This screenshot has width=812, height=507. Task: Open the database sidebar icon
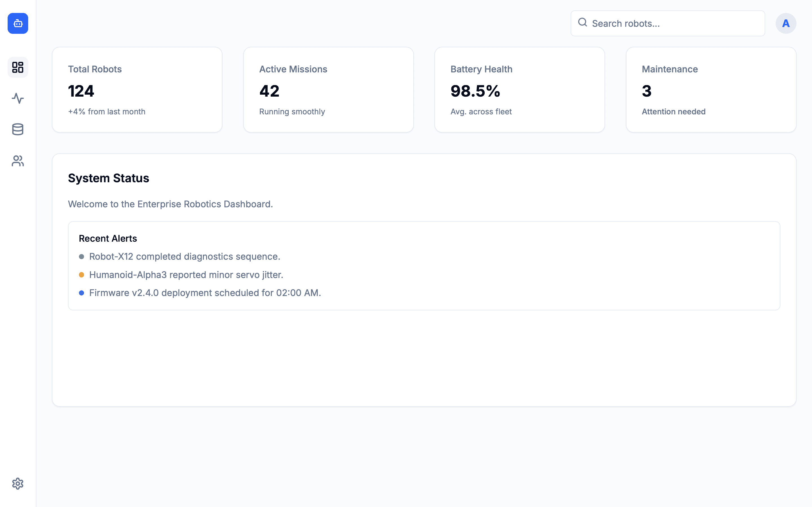coord(18,130)
